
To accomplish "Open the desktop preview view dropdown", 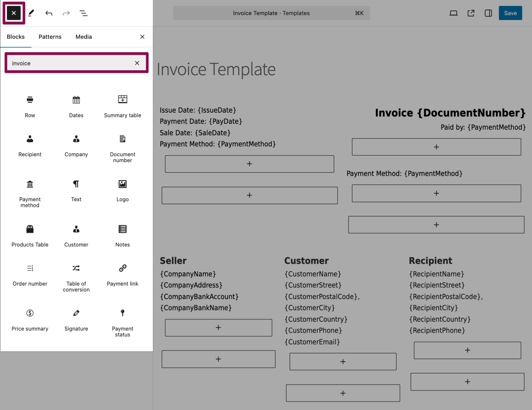I will point(453,13).
